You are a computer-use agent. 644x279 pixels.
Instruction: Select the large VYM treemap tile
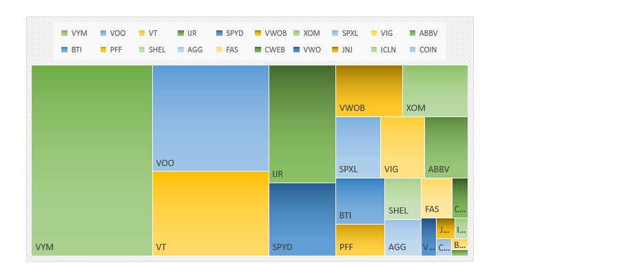click(92, 160)
